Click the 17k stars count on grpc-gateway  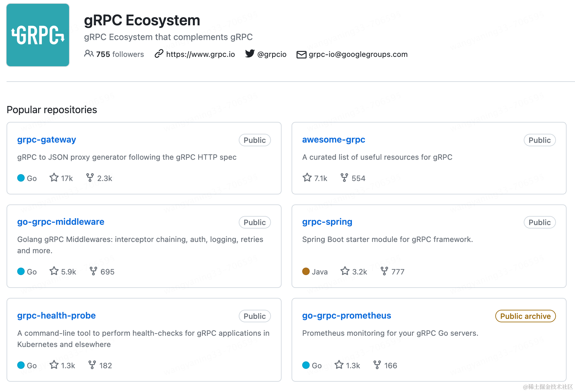click(67, 178)
